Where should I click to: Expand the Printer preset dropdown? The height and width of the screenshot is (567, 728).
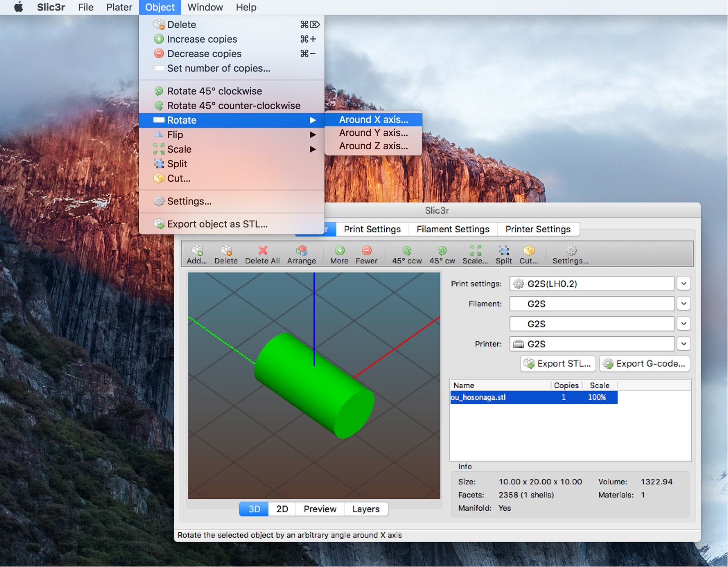coord(683,344)
